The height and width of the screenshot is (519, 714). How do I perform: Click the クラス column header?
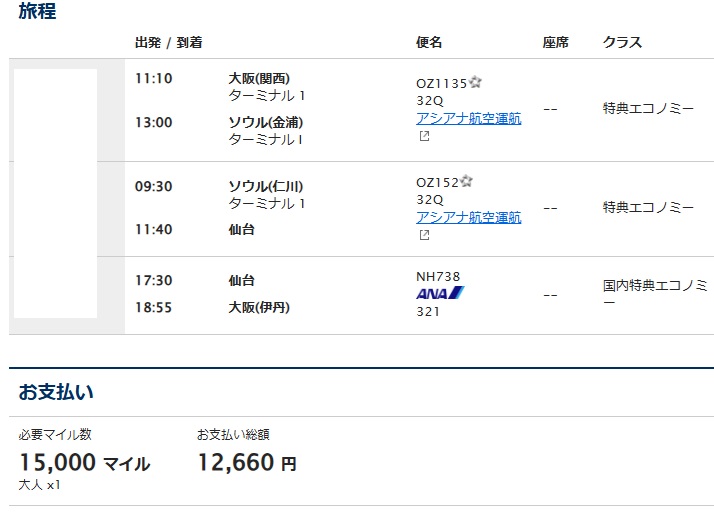click(622, 42)
